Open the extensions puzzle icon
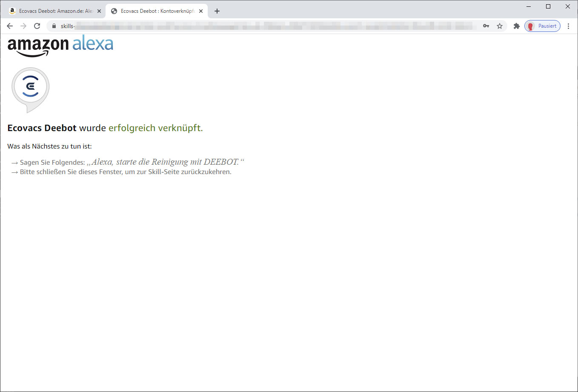578x392 pixels. pyautogui.click(x=517, y=26)
